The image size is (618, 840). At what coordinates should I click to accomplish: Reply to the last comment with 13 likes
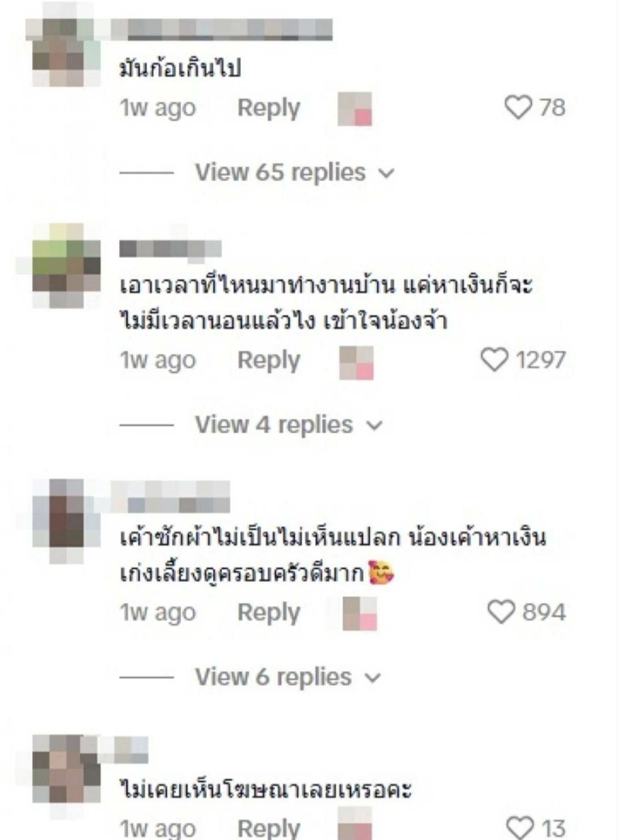[x=269, y=828]
